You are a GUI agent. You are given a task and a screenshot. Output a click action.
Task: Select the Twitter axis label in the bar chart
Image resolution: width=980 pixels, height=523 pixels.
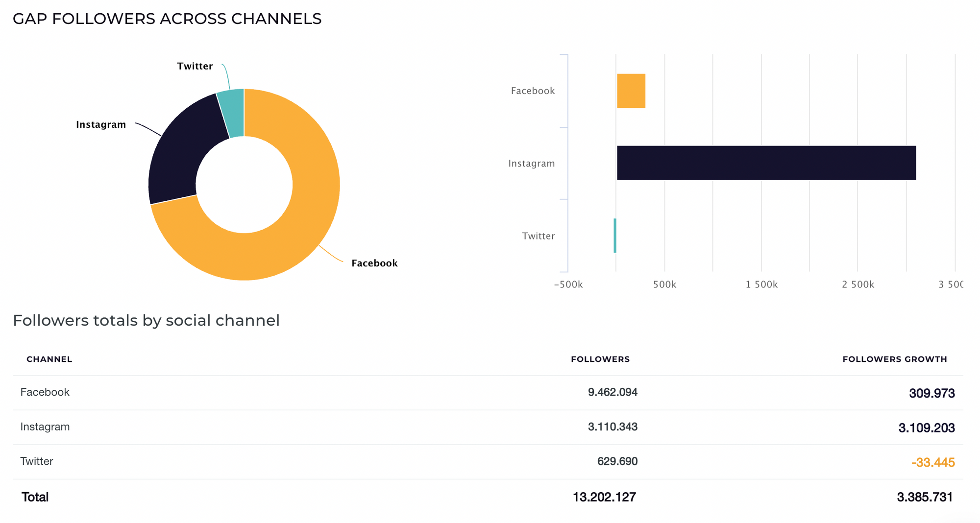[x=539, y=236]
